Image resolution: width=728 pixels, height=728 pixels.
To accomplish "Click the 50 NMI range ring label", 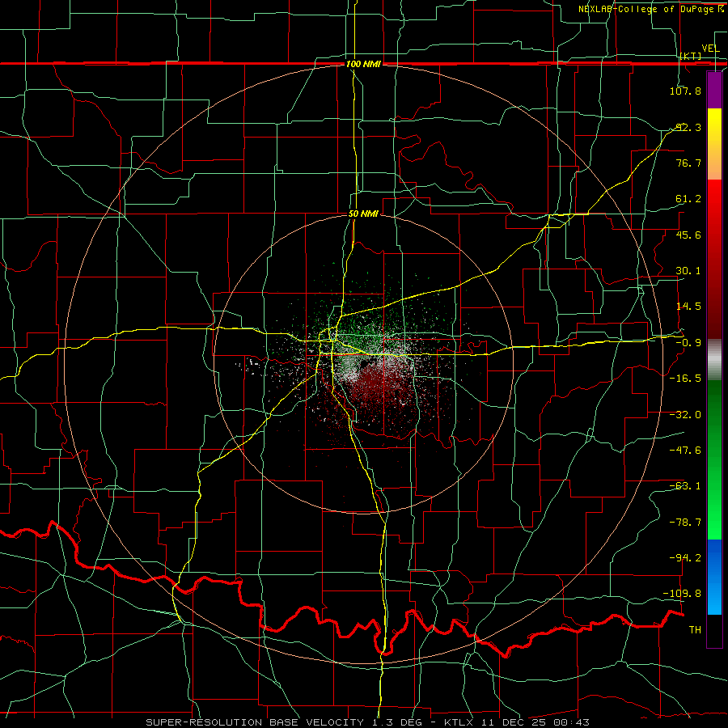I will click(x=363, y=214).
